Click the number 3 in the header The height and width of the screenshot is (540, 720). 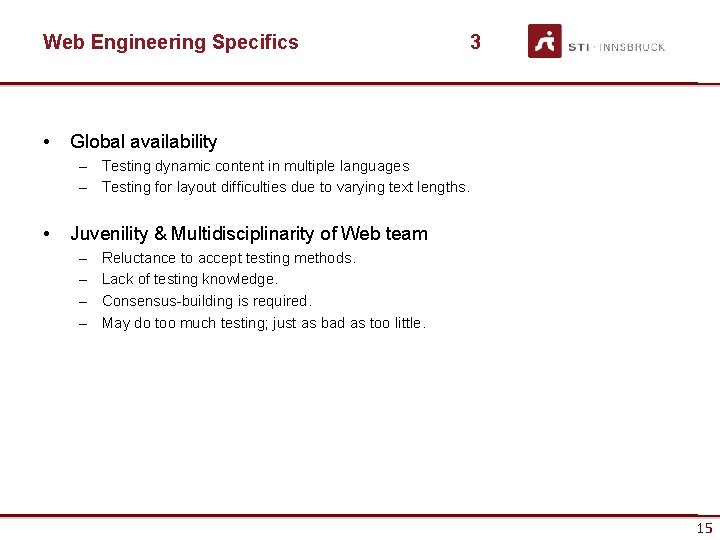pyautogui.click(x=475, y=42)
